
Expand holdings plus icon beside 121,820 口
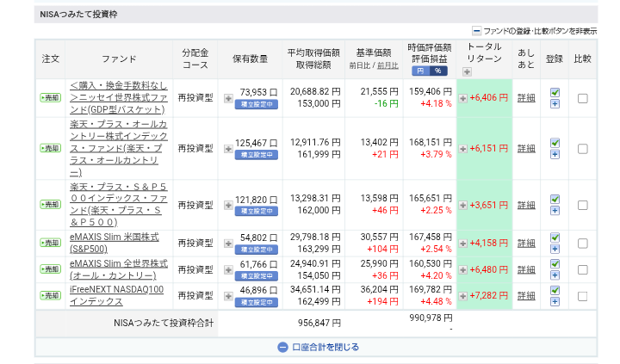coord(228,205)
